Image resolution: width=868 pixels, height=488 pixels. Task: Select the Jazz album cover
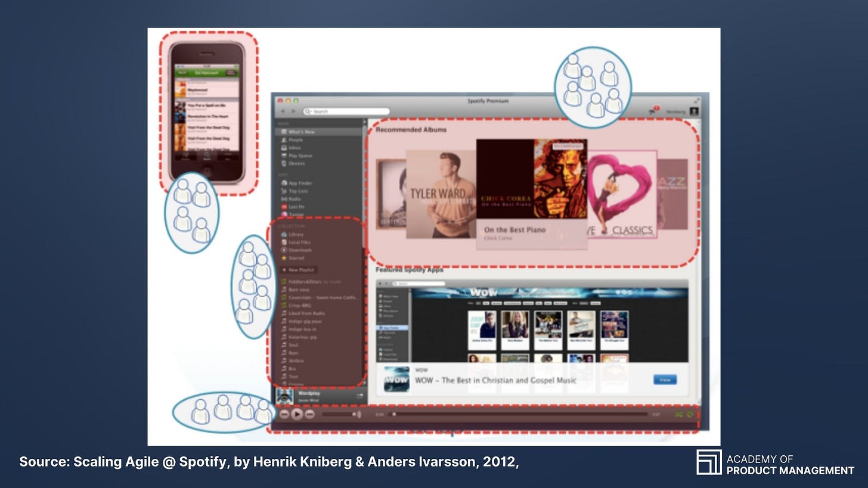click(672, 194)
